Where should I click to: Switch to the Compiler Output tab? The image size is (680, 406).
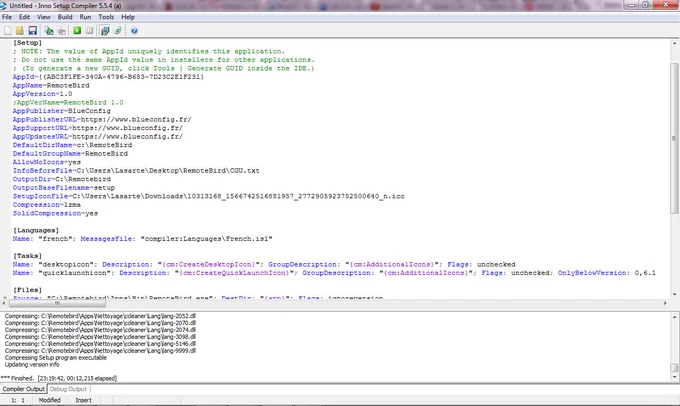click(x=23, y=389)
